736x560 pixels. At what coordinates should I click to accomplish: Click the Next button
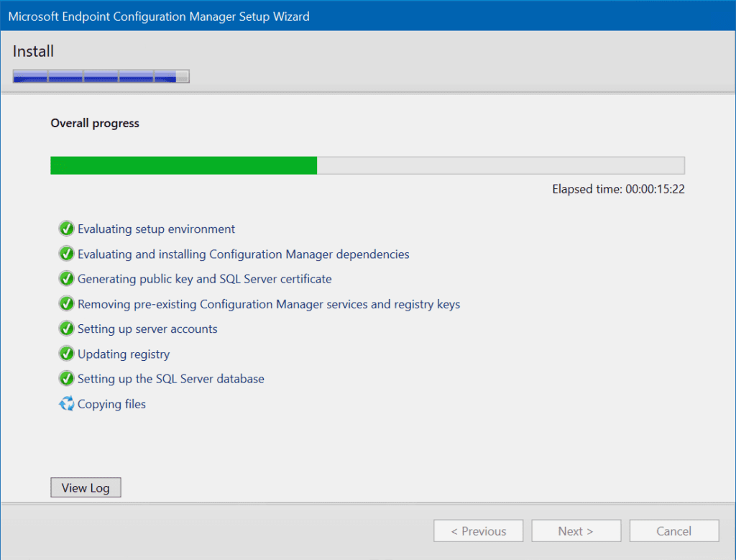(576, 531)
